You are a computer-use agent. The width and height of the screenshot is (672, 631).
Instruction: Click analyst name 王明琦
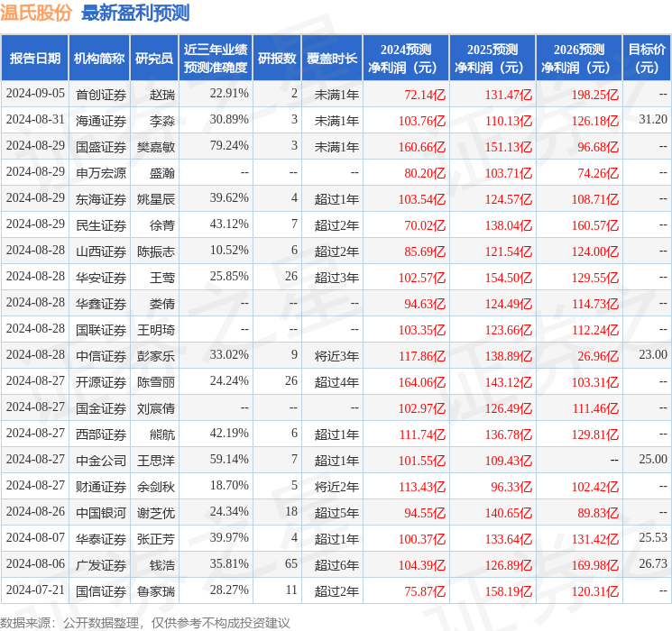155,330
